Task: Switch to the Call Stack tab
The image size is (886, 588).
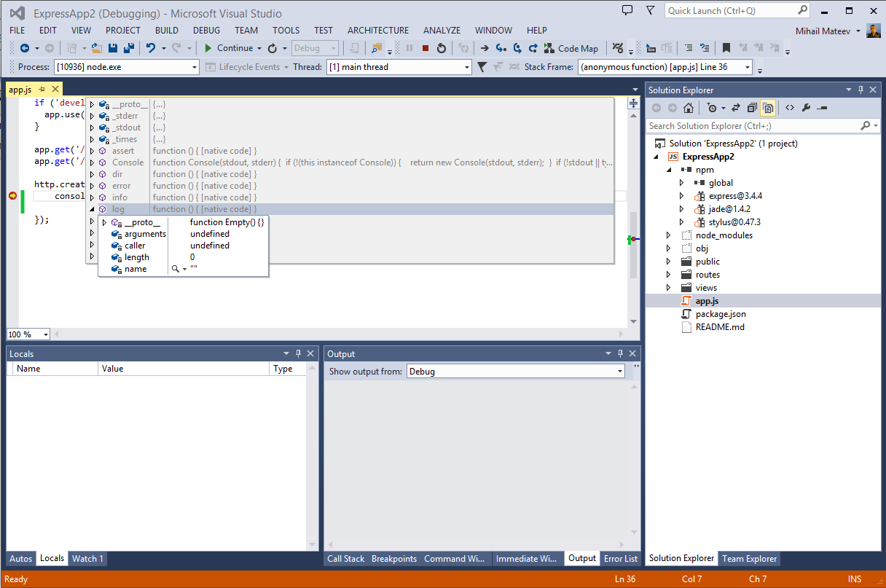Action: click(x=345, y=559)
